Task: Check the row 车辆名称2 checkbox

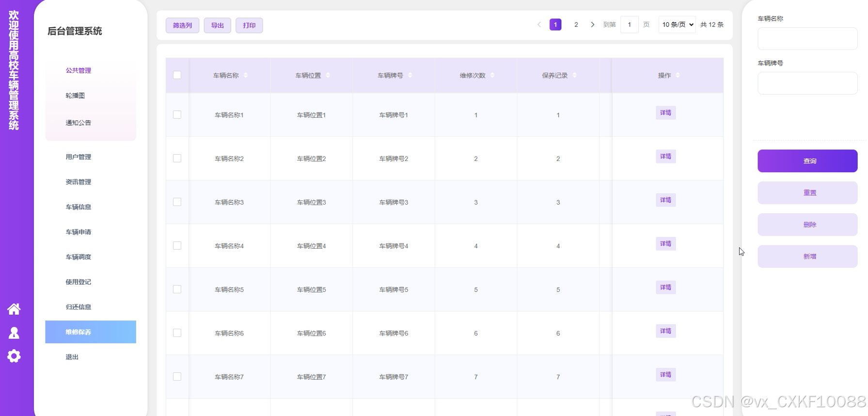Action: coord(177,159)
